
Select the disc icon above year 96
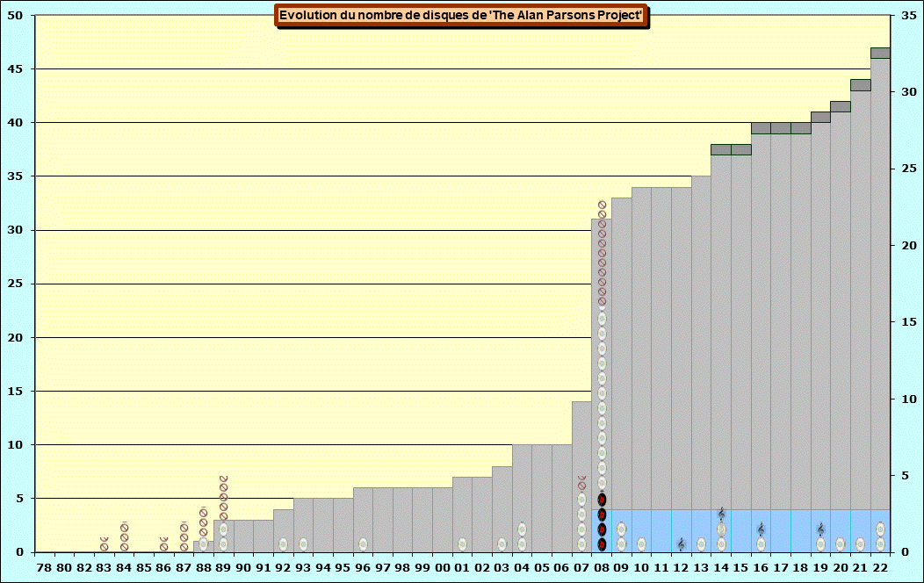point(363,544)
